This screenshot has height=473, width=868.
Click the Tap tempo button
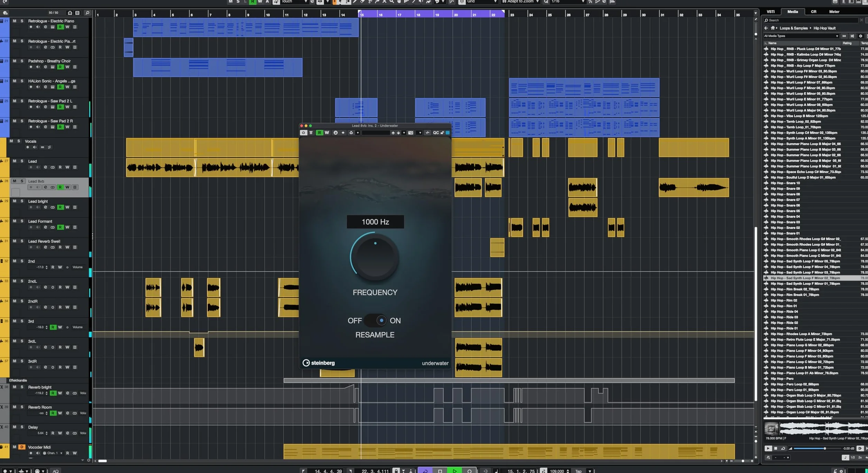coord(578,471)
